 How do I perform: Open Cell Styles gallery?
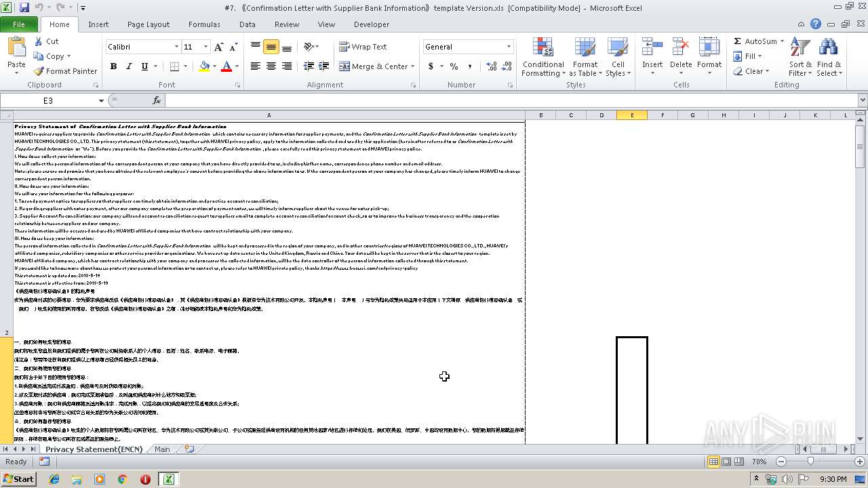[617, 57]
